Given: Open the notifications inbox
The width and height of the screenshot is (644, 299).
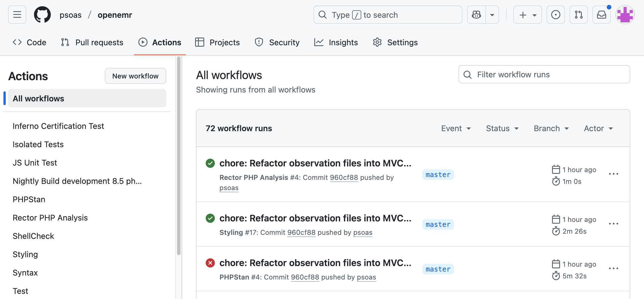Looking at the screenshot, I should [x=601, y=15].
